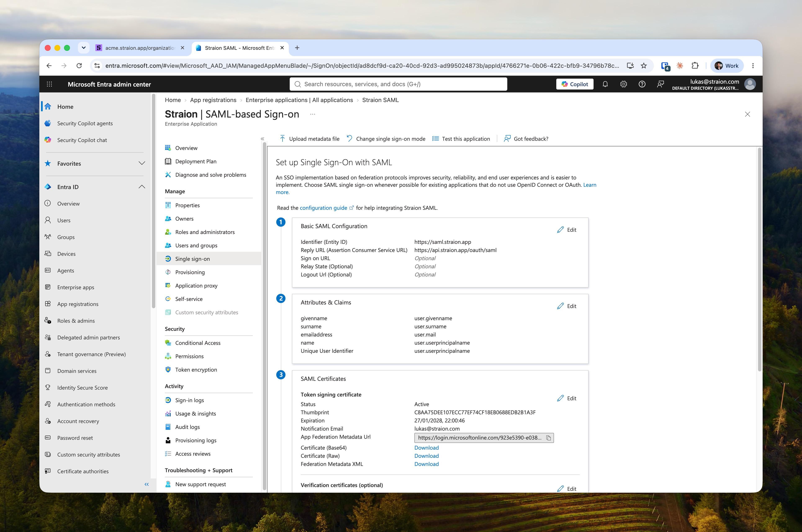
Task: Open the account avatar for lukas@straion.com
Action: pos(750,84)
